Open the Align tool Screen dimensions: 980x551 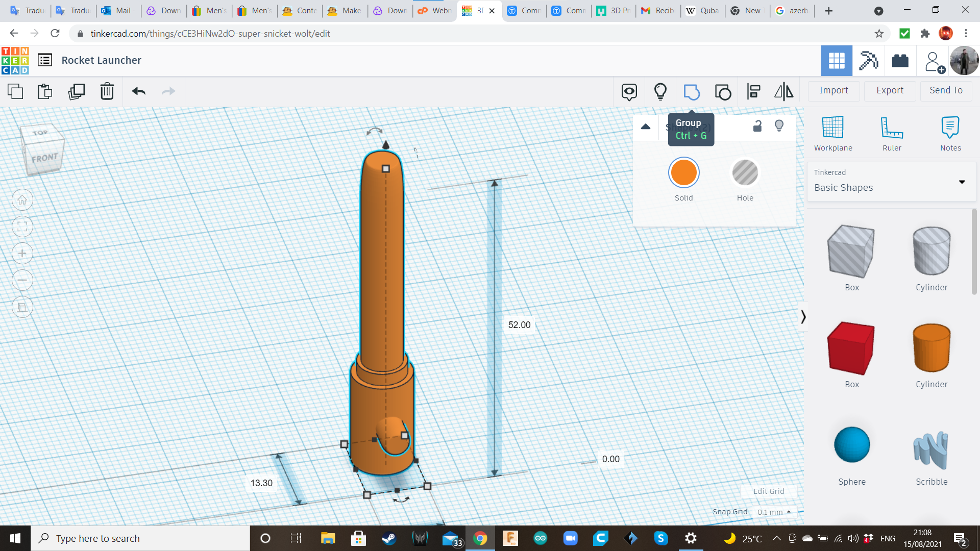coord(753,92)
